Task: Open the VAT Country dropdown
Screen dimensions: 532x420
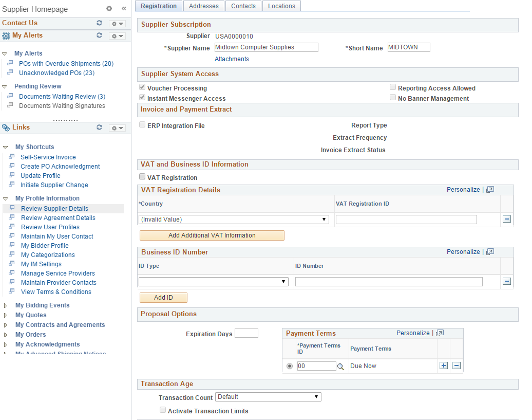Action: tap(234, 220)
